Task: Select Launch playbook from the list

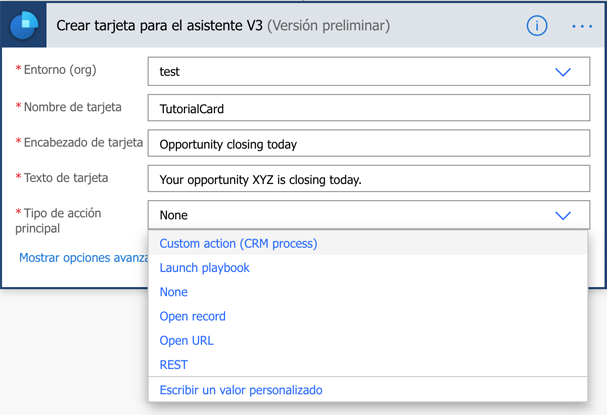Action: tap(368, 268)
